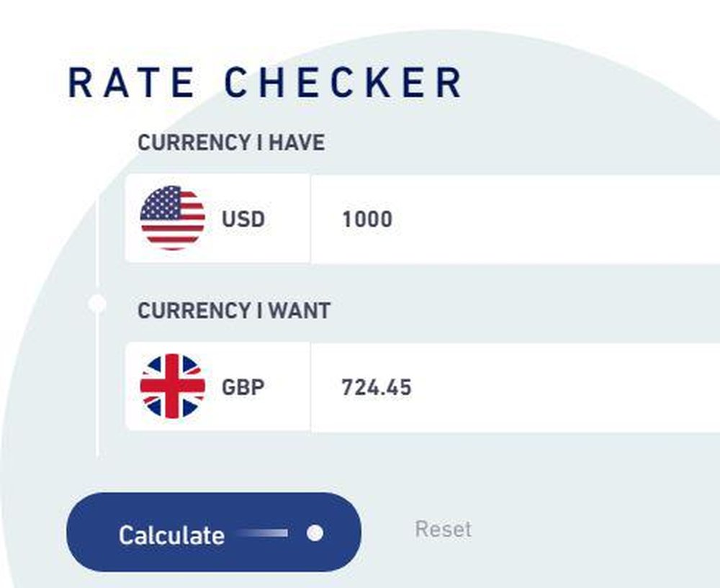
Task: Click empty space right of 1000 value
Action: [x=556, y=219]
